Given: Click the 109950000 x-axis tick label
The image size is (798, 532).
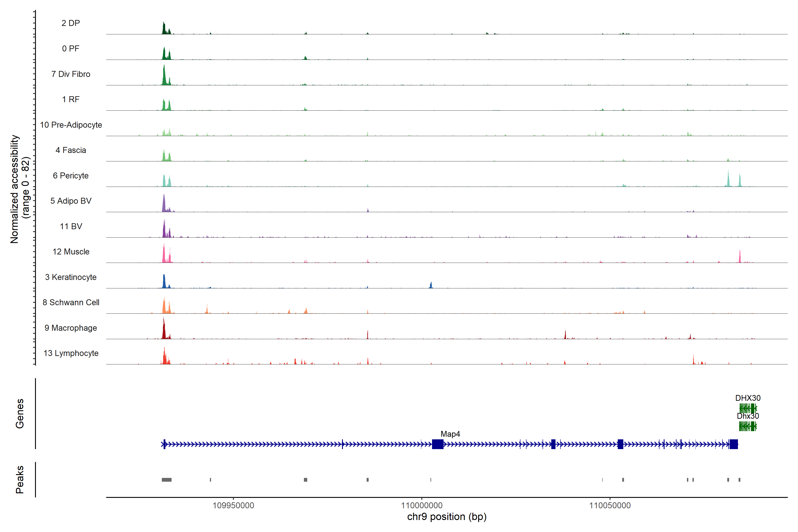Looking at the screenshot, I should click(x=233, y=506).
